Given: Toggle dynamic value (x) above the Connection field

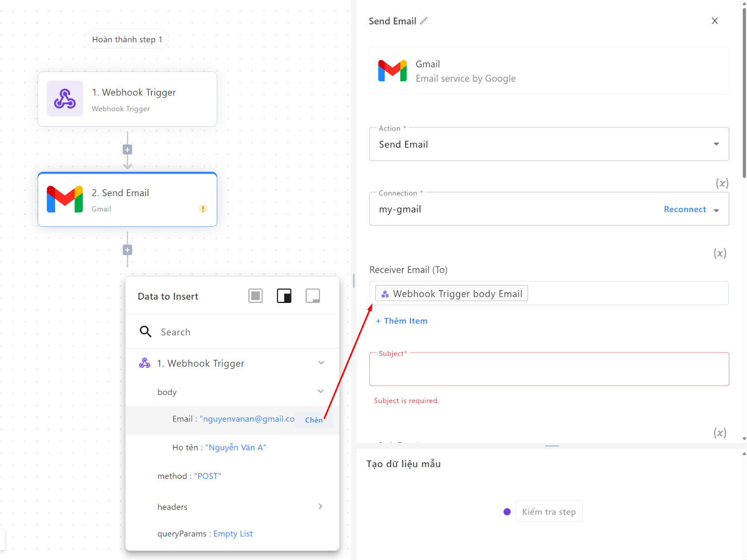Looking at the screenshot, I should [722, 183].
